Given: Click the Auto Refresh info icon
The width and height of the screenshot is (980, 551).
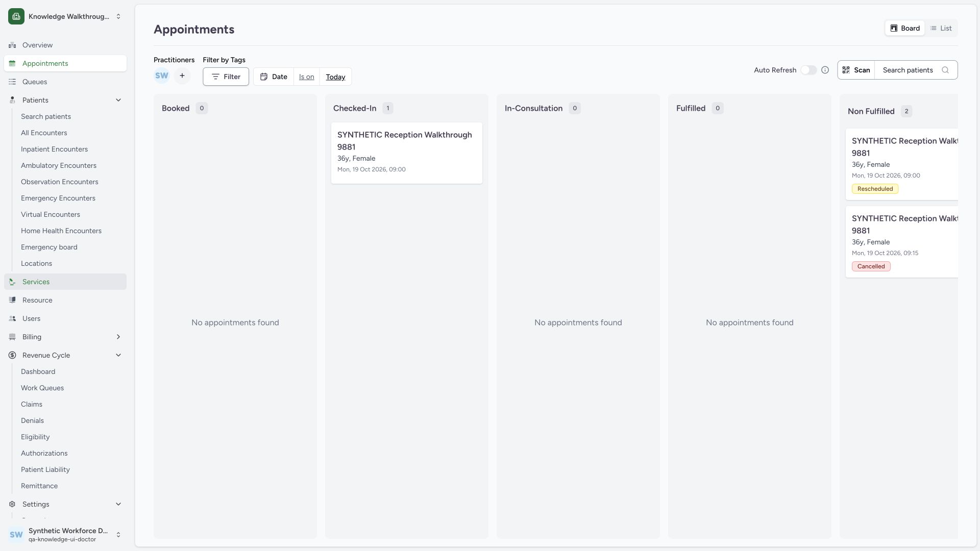Looking at the screenshot, I should pos(825,70).
